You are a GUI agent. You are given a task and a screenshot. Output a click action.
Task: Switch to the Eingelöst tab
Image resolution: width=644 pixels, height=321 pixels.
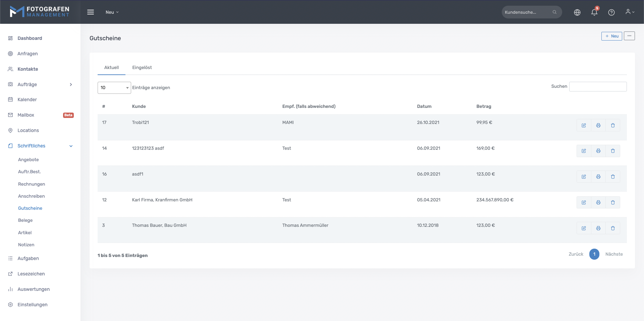[x=142, y=68]
